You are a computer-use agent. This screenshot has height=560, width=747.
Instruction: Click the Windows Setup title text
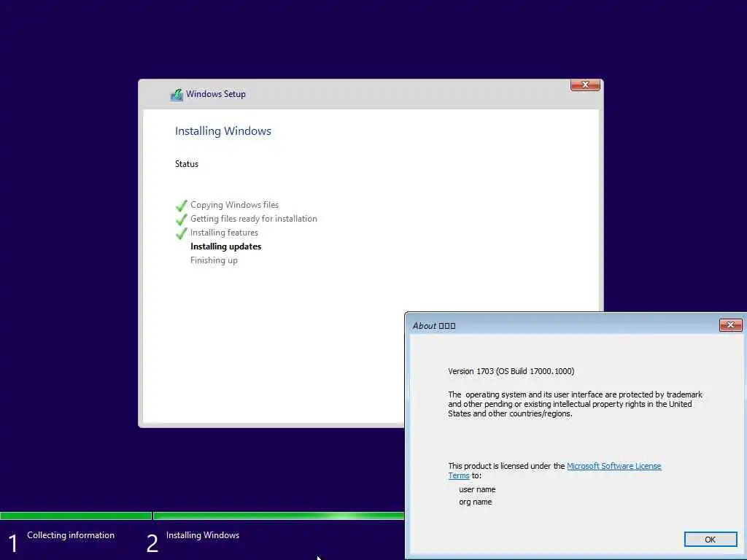tap(216, 94)
